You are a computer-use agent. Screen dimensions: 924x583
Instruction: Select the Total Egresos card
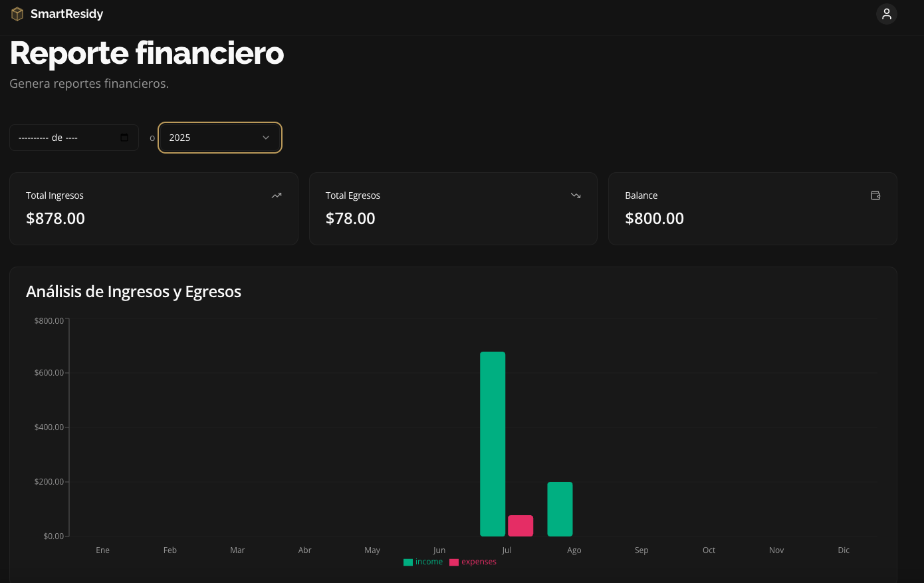(453, 209)
